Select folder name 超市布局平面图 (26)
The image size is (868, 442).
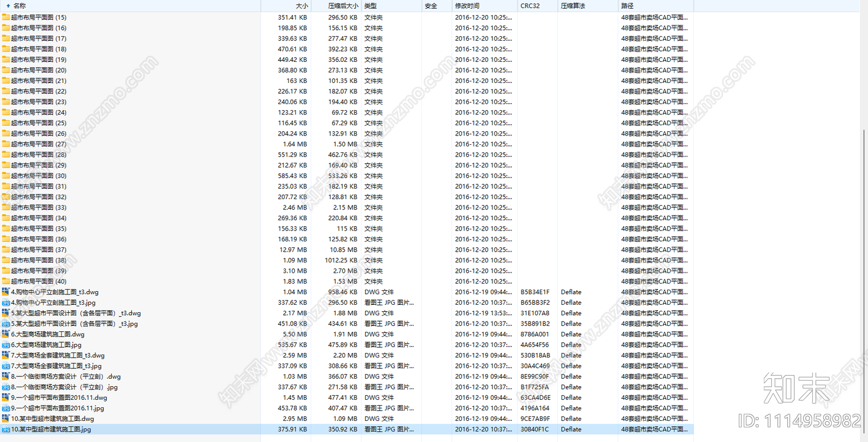tap(39, 133)
